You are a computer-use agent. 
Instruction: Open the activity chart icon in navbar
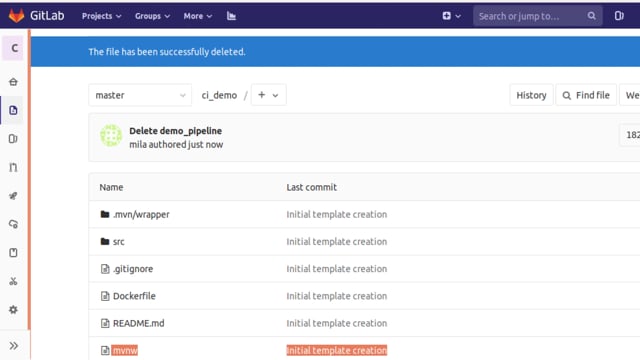[231, 16]
